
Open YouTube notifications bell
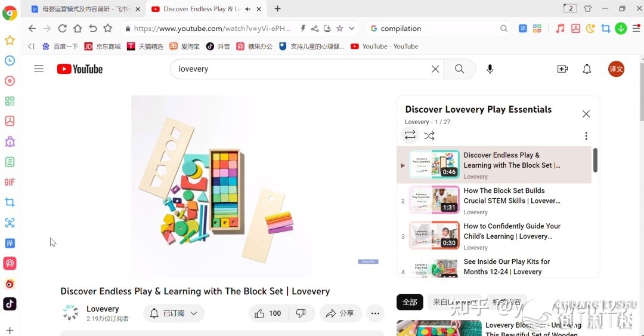point(587,69)
